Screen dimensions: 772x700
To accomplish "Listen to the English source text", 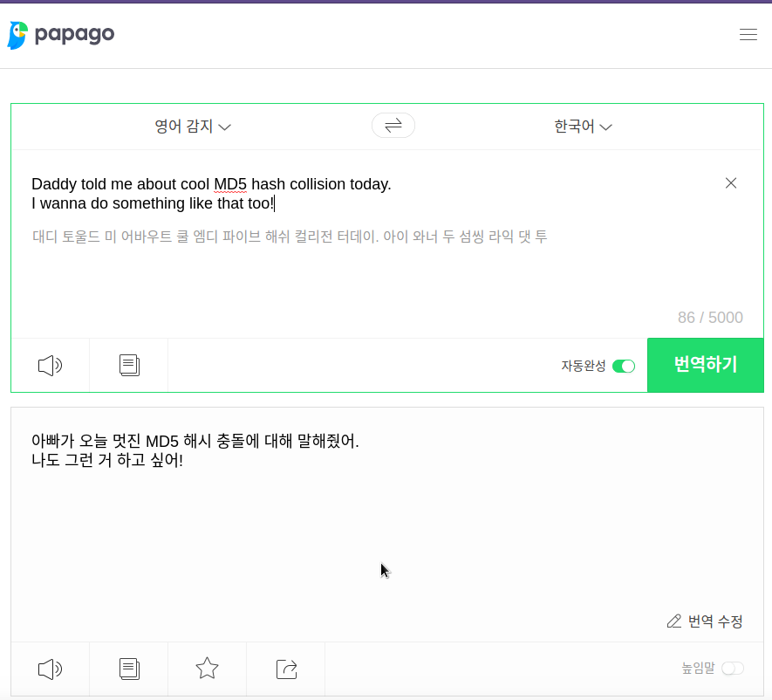I will coord(51,366).
